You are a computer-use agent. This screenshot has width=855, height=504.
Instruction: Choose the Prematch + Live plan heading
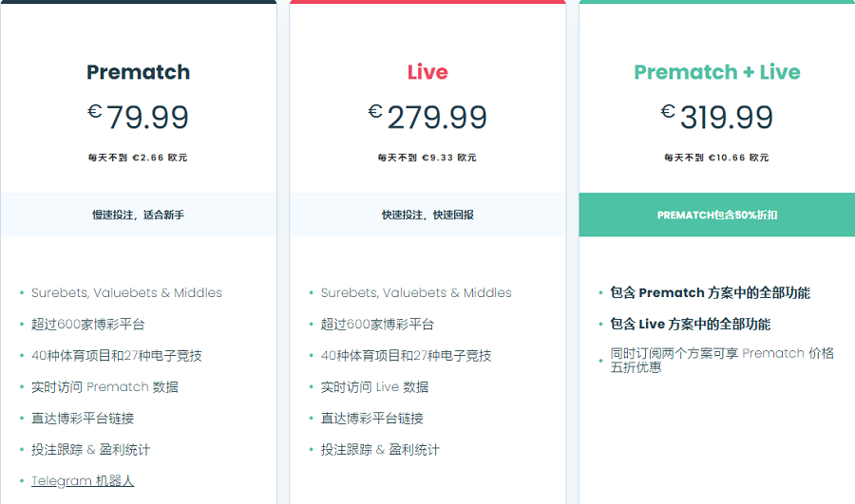[x=717, y=72]
